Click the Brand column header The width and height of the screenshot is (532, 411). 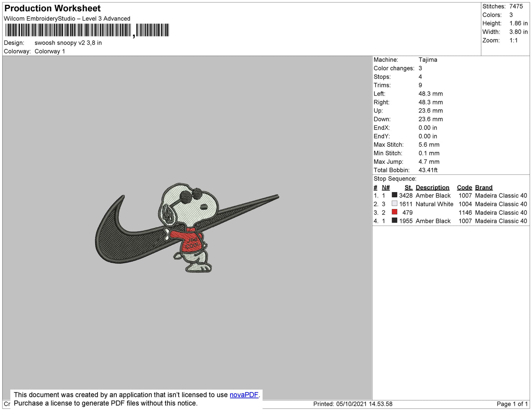(483, 187)
